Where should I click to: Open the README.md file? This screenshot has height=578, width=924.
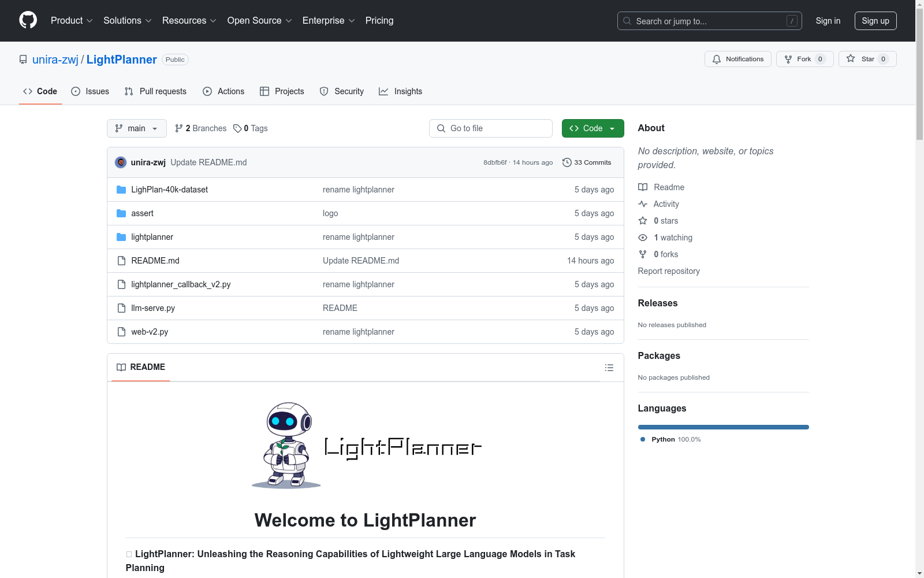click(155, 261)
